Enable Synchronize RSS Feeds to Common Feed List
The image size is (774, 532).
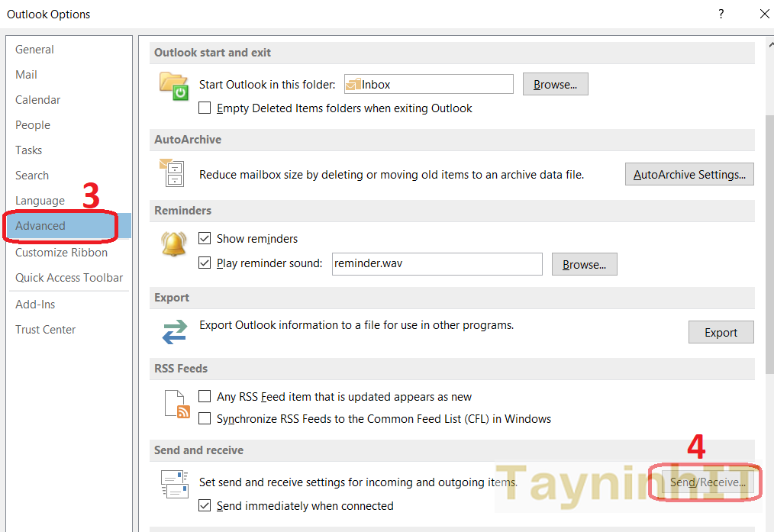click(x=205, y=419)
